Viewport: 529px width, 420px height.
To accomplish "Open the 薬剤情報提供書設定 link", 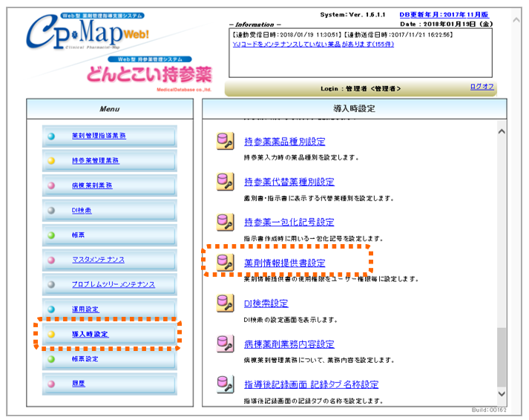I will pyautogui.click(x=284, y=263).
